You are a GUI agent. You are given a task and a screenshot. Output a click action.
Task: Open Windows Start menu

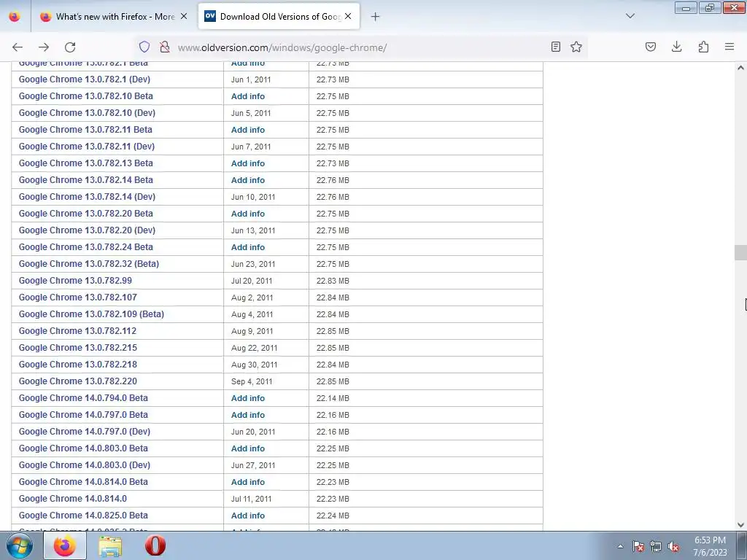click(19, 545)
